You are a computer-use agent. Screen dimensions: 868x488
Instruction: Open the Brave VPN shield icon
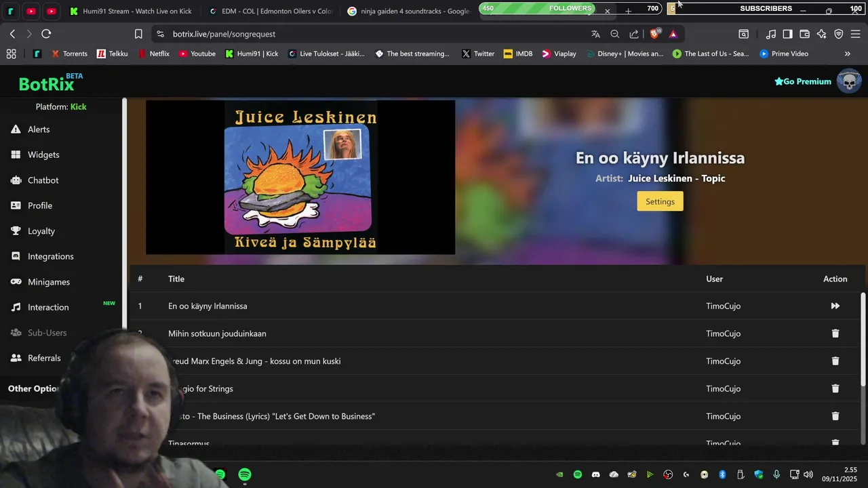click(x=838, y=34)
